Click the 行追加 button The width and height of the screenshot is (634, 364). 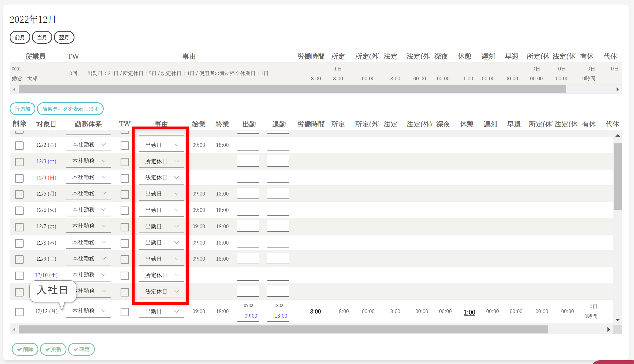pos(23,109)
